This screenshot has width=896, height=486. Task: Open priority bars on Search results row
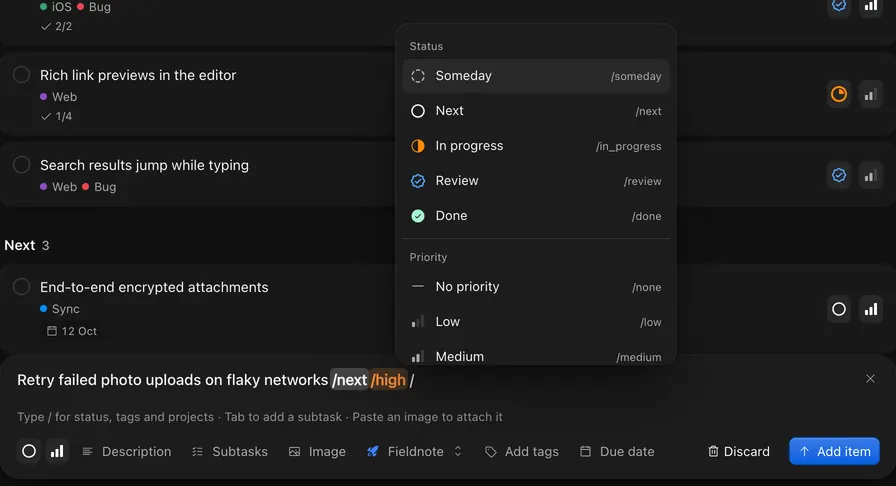coord(870,176)
